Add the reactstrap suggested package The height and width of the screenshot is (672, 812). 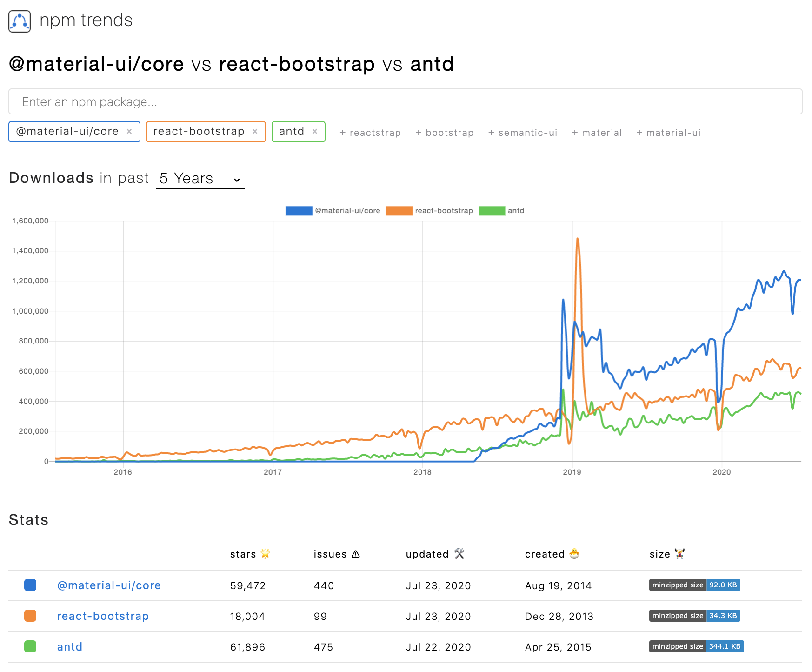370,133
